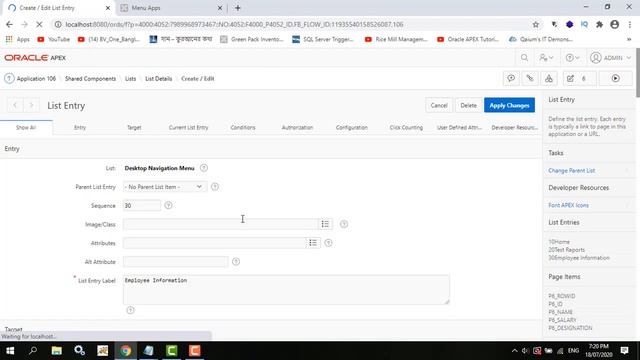Focus the Sequence input field
640x360 pixels.
(142, 205)
